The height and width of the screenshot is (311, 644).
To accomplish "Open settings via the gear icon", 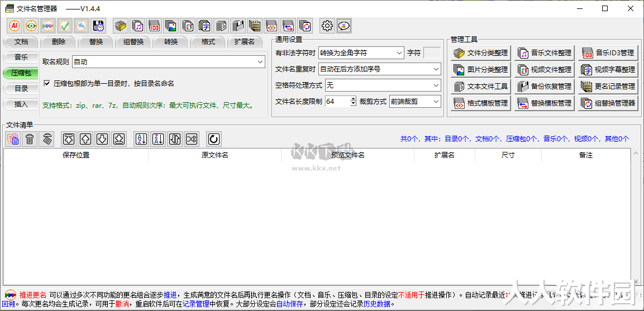I will (x=327, y=26).
